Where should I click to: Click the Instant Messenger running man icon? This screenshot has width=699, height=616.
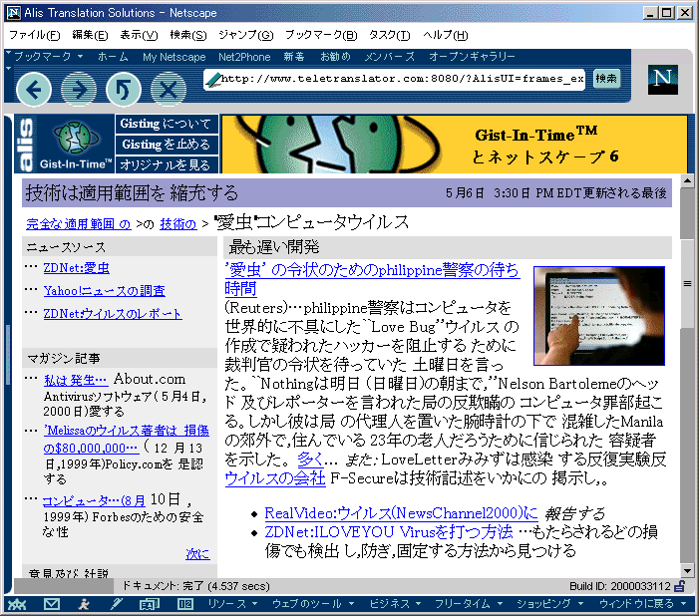[x=85, y=604]
